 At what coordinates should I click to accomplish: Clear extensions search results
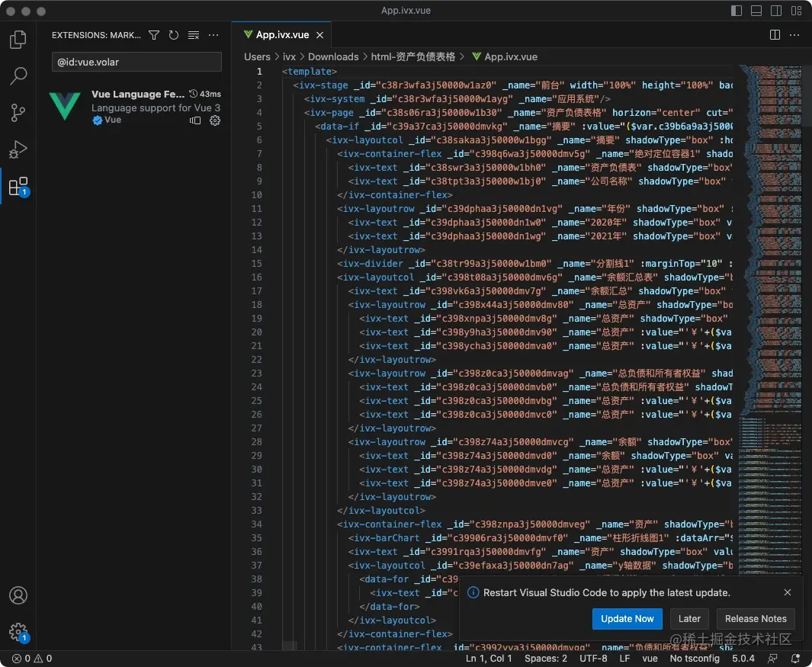click(194, 35)
